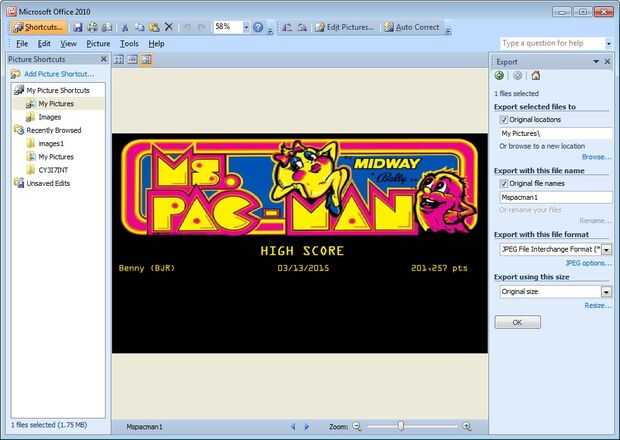Open Export pane menu dropdown arrow
This screenshot has width=620, height=440.
pyautogui.click(x=596, y=62)
